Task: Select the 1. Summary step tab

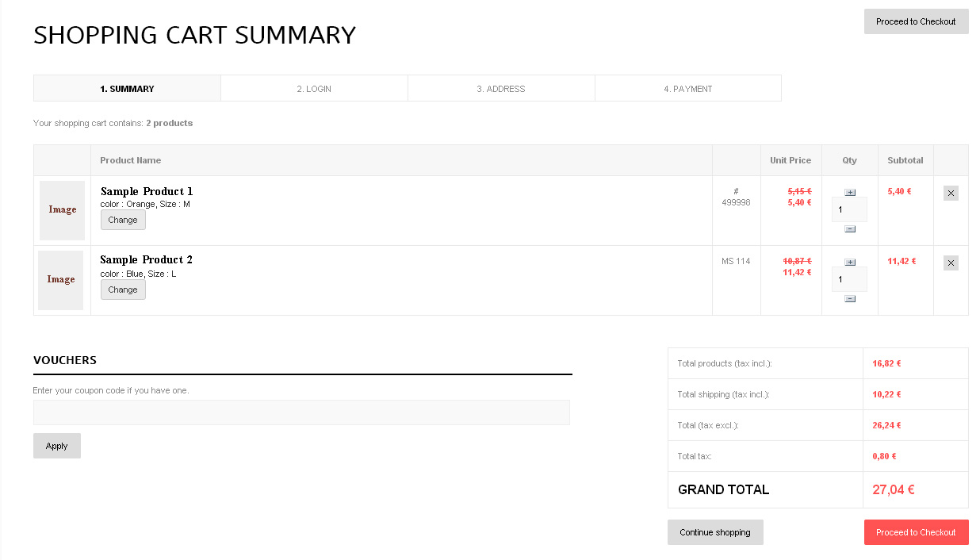Action: click(x=127, y=88)
